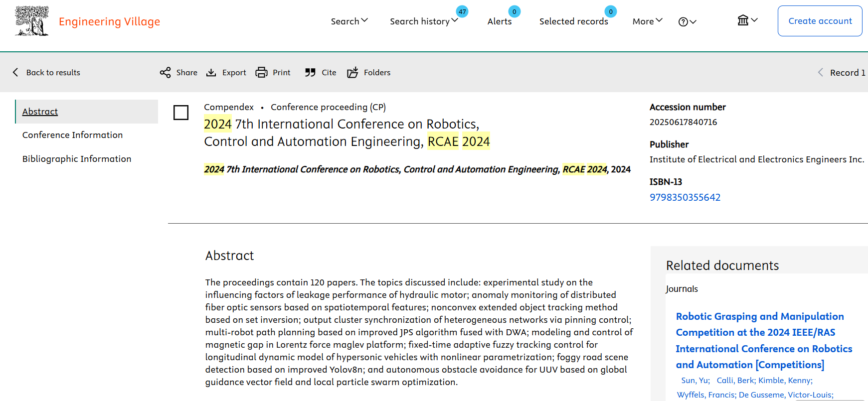Click the Print printer icon
Viewport: 868px width, 401px height.
(x=261, y=73)
